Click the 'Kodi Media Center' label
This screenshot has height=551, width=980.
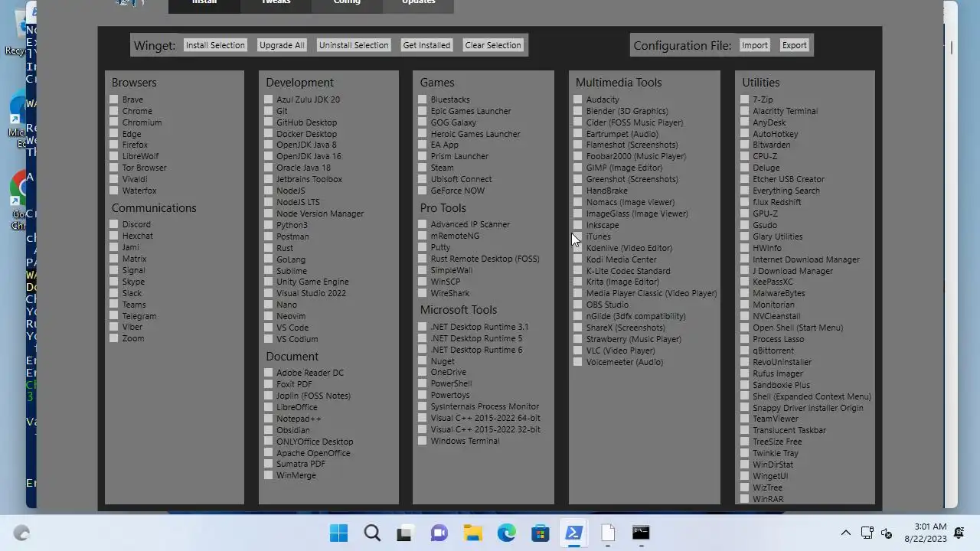point(622,259)
